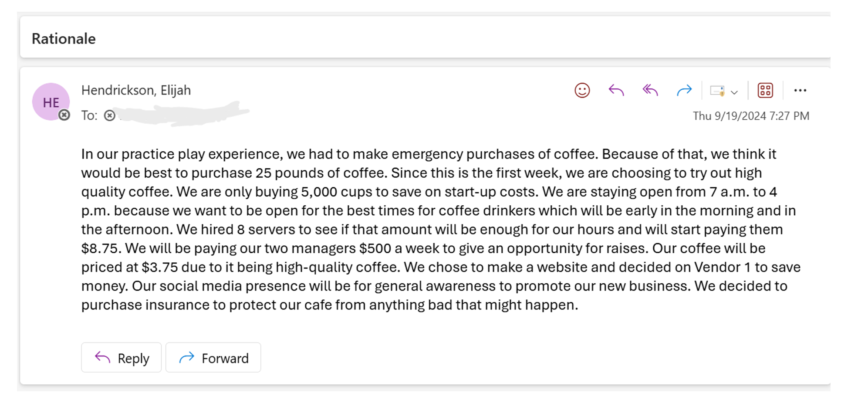The image size is (868, 407).
Task: Open the red Apps grid icon
Action: [765, 91]
